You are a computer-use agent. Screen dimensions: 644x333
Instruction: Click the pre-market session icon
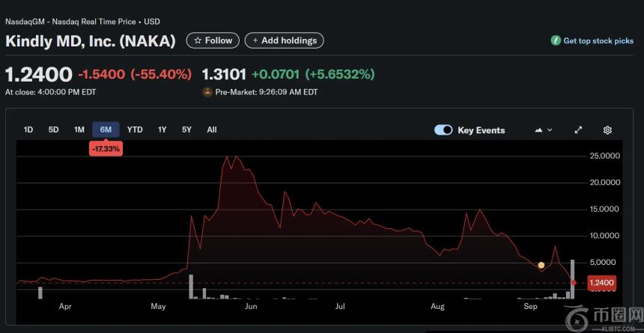point(207,92)
